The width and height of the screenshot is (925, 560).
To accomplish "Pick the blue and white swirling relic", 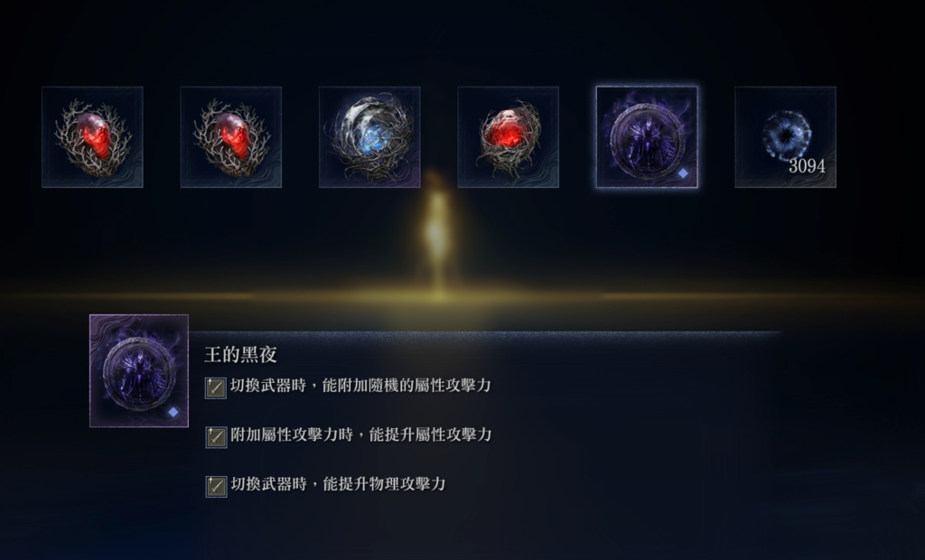I will click(369, 137).
